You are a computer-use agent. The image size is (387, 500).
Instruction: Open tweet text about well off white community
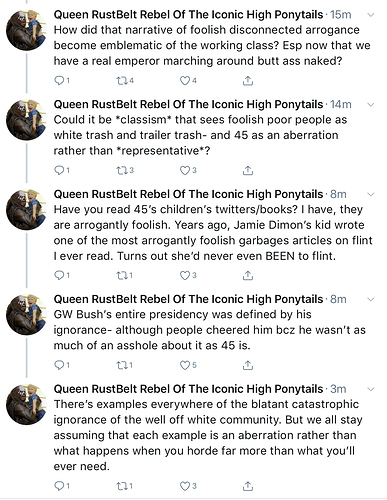click(x=208, y=435)
